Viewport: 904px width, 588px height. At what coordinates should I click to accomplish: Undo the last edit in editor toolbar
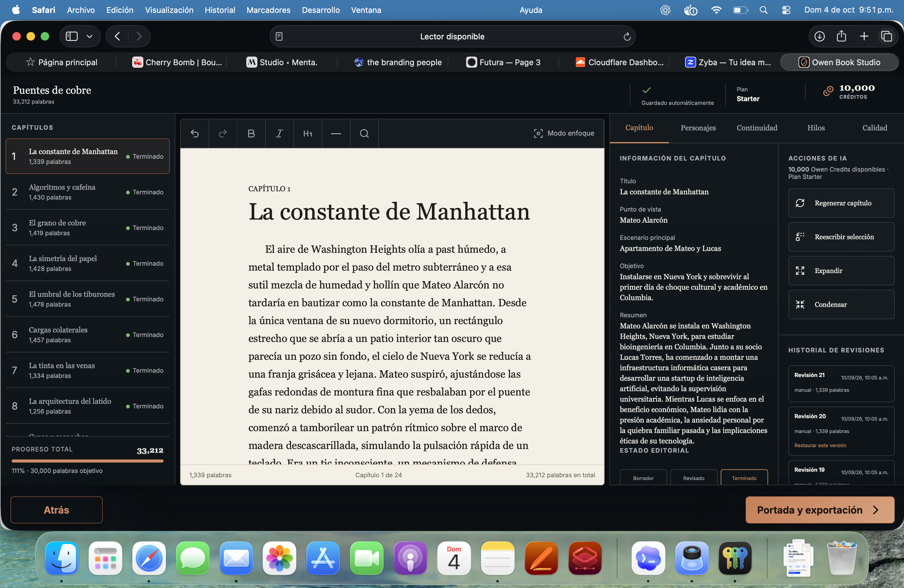click(x=194, y=133)
